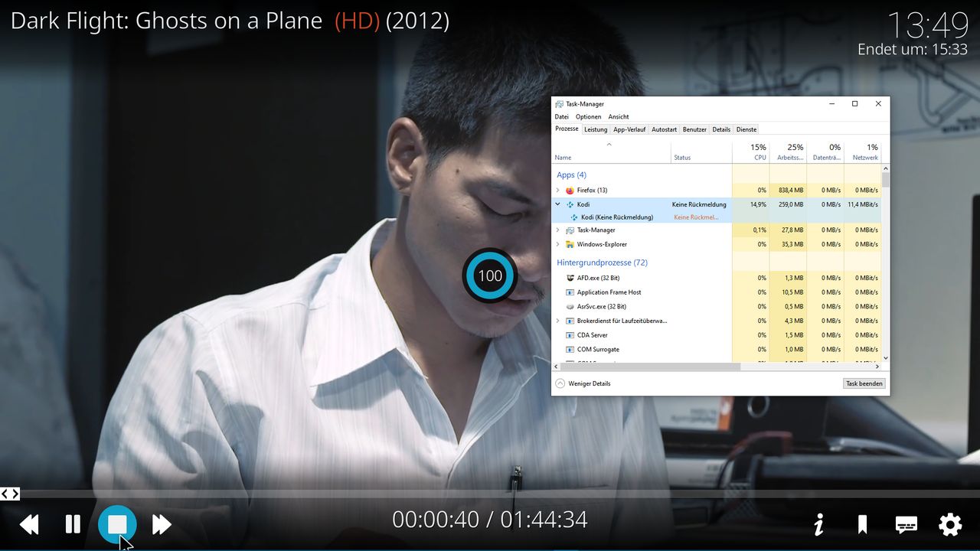
Task: Expand the Windows-Explorer process row
Action: click(x=558, y=245)
